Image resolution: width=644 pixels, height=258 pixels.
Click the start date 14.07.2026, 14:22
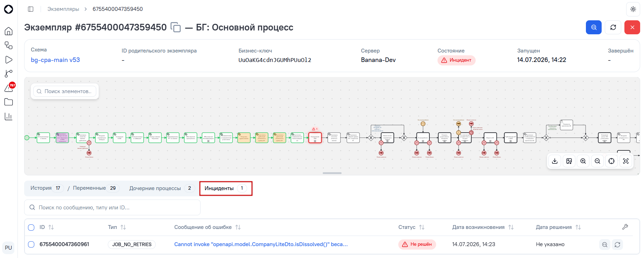(541, 60)
